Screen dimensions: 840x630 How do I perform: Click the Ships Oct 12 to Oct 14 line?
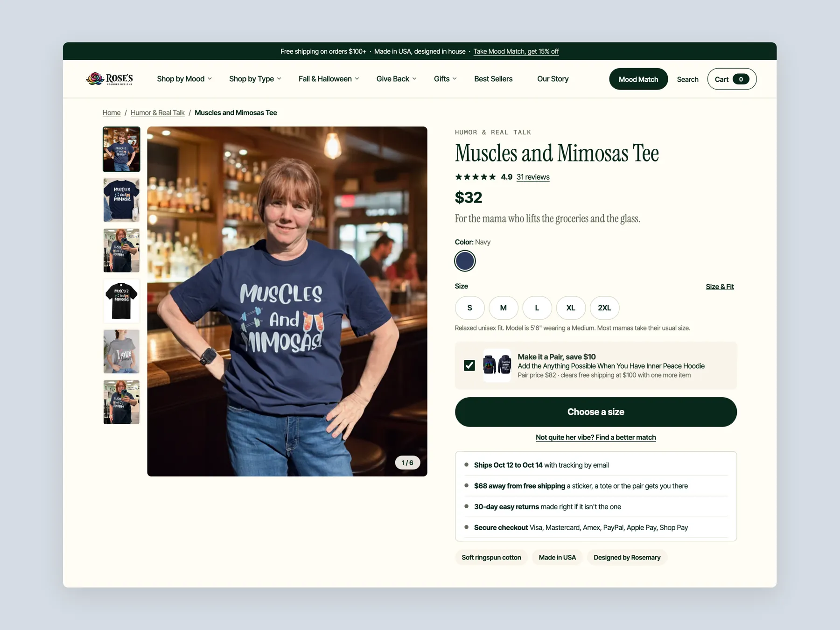coord(596,465)
